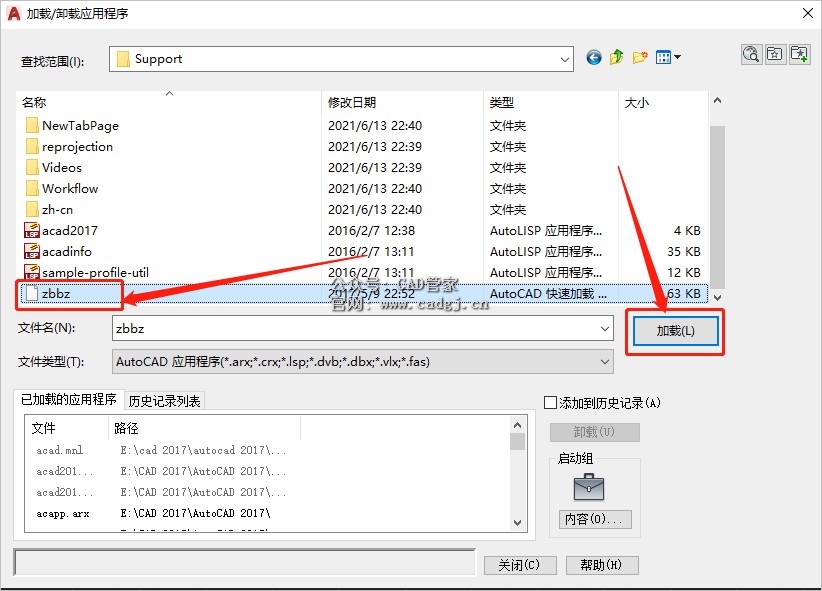Screen dimensions: 822x591
Task: Sort files by 修改日期 column header
Action: click(402, 103)
